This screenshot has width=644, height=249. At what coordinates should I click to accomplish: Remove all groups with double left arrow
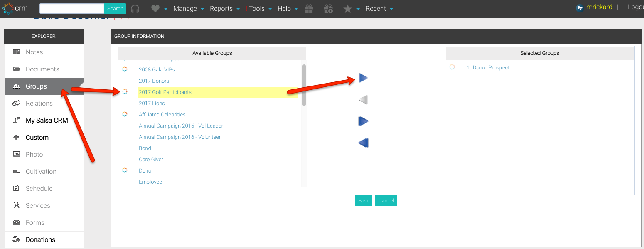(363, 143)
